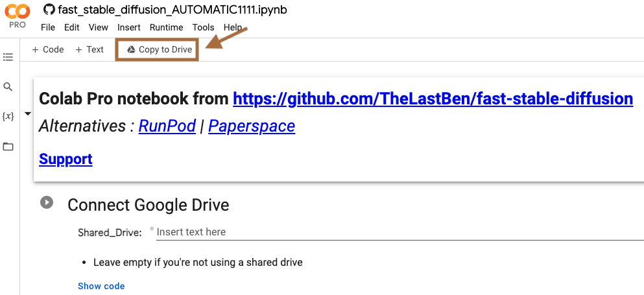Image resolution: width=644 pixels, height=295 pixels.
Task: Run the Connect Google Drive cell
Action: pyautogui.click(x=47, y=202)
